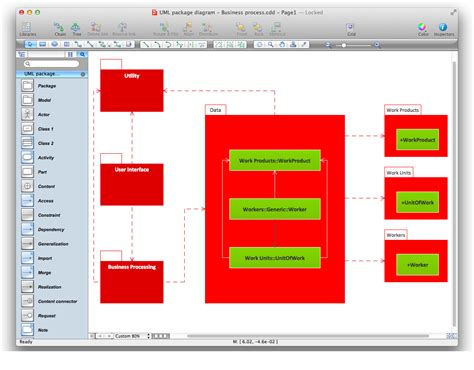
Task: Bring object to Front
Action: 241,29
